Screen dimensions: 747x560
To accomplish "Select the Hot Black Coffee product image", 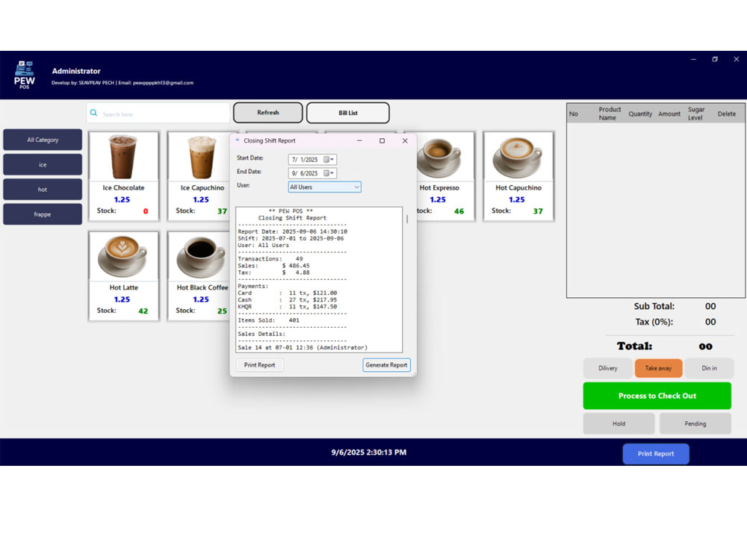I will 201,257.
